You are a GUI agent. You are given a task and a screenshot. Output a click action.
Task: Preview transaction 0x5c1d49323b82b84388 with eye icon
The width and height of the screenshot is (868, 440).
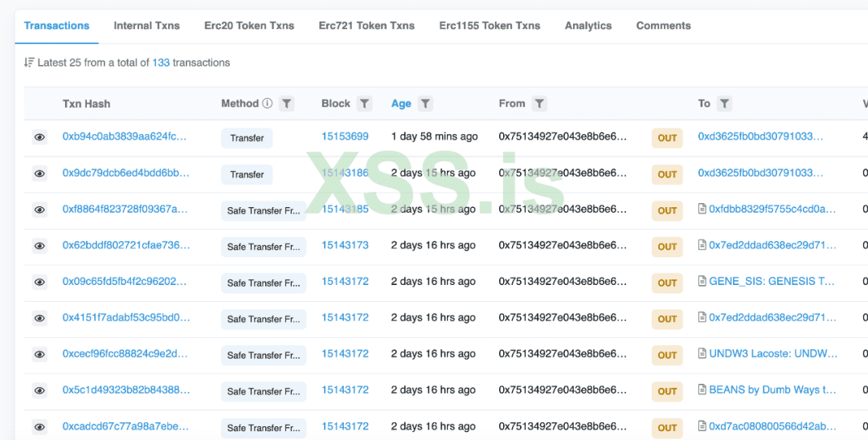point(39,391)
